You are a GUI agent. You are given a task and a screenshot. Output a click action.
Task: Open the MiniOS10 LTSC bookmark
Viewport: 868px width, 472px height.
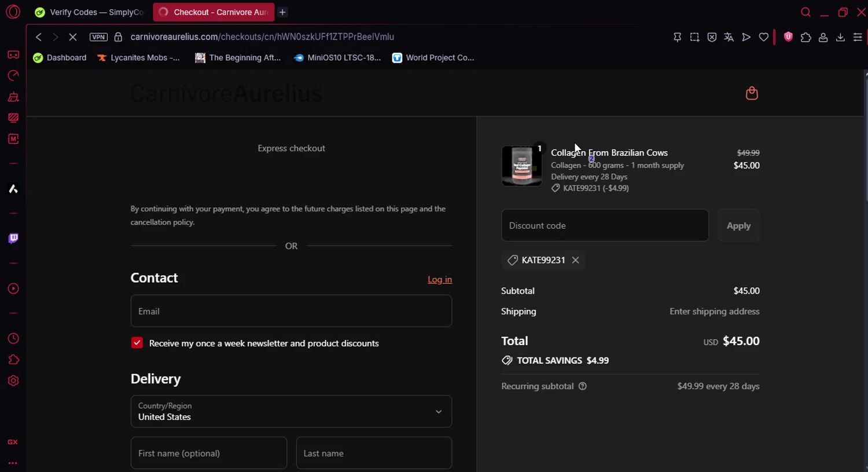pyautogui.click(x=337, y=58)
